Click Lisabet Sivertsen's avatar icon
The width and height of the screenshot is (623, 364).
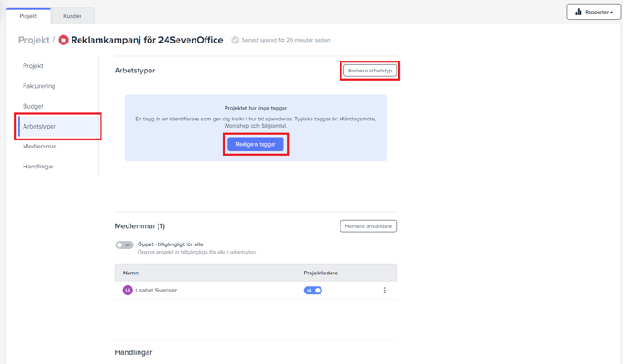point(128,291)
